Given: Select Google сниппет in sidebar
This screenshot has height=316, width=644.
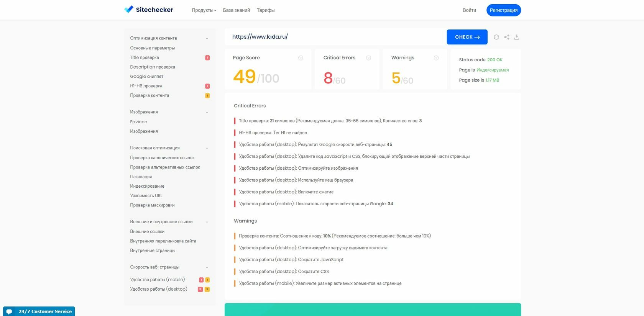Looking at the screenshot, I should point(147,77).
